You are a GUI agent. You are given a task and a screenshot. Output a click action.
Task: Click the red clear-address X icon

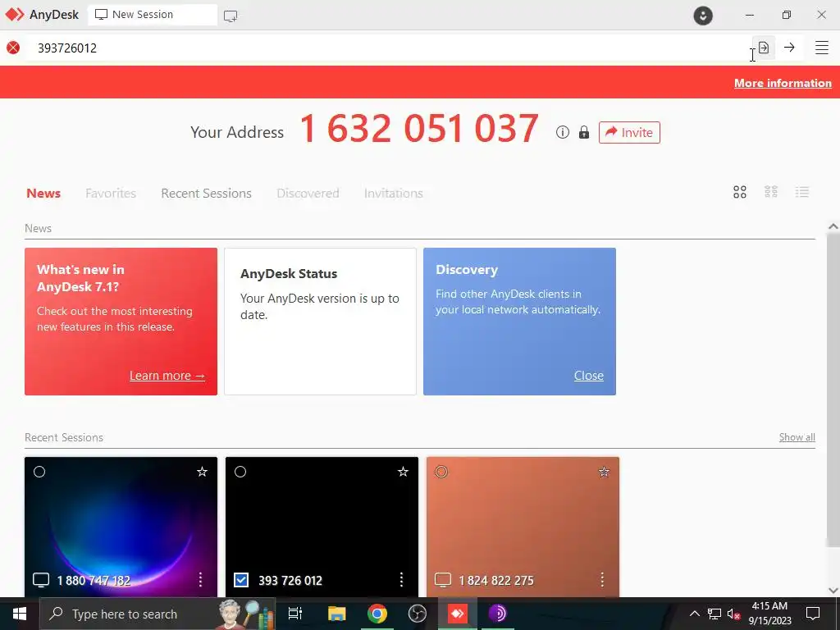point(13,48)
